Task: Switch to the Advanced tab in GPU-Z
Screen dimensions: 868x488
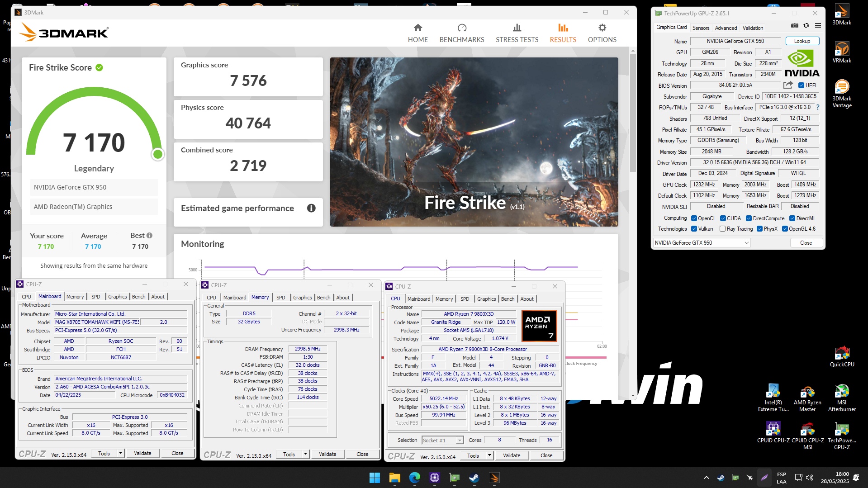Action: click(x=726, y=28)
